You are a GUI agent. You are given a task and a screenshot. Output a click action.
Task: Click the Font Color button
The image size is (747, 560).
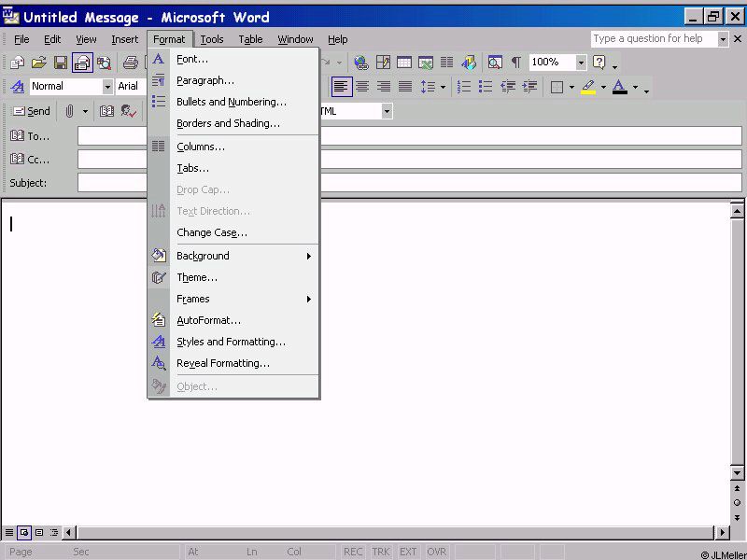coord(619,87)
